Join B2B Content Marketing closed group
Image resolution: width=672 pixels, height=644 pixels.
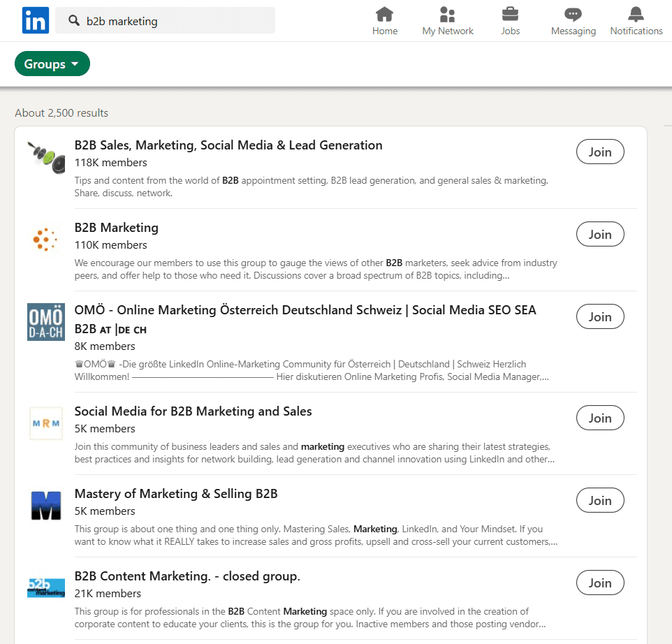pyautogui.click(x=600, y=583)
